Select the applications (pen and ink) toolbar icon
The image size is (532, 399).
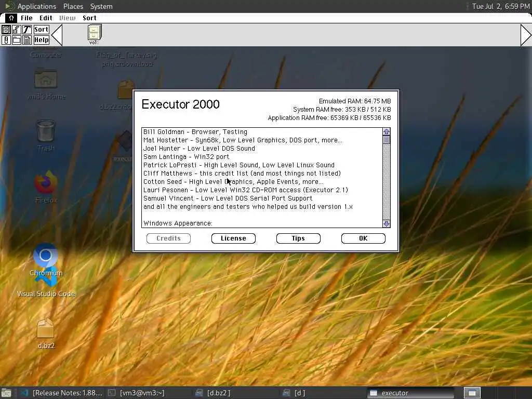[16, 30]
